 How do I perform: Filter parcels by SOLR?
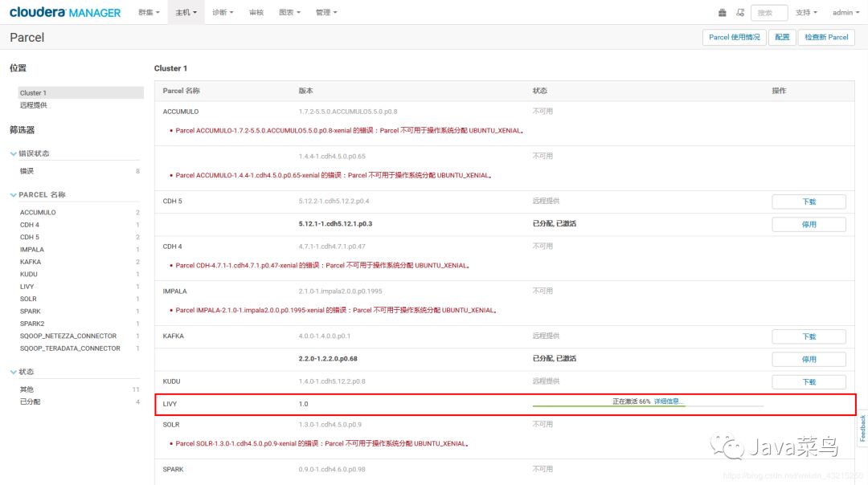28,300
